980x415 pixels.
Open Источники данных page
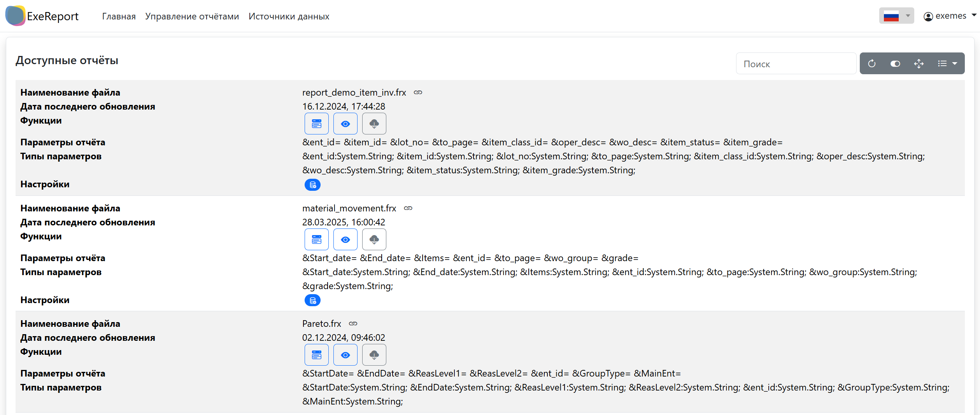point(289,16)
